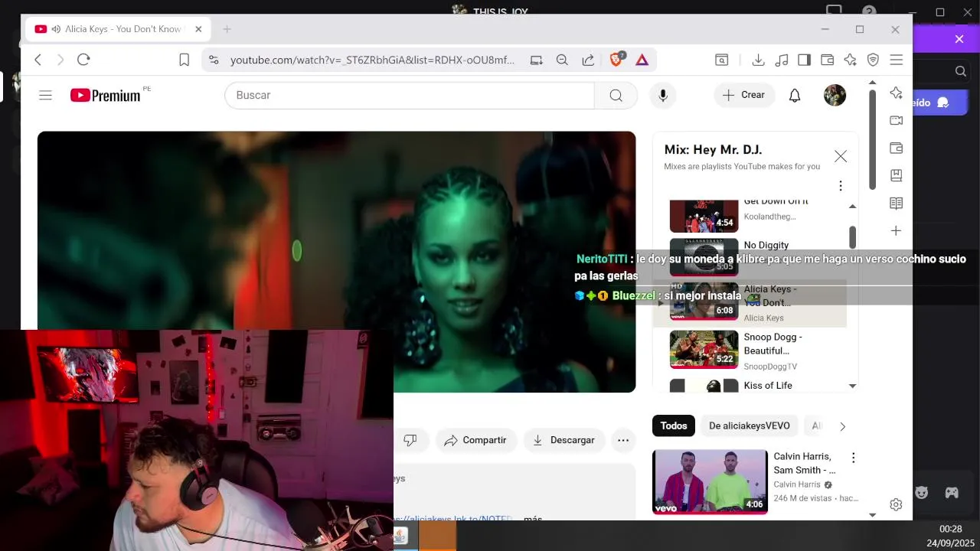Bookmark this page in the address bar

(x=184, y=60)
